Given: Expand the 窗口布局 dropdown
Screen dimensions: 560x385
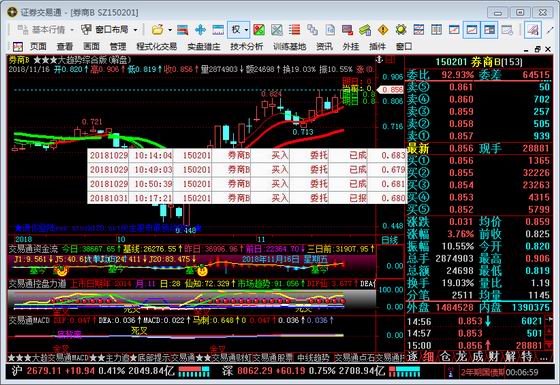Looking at the screenshot, I should point(135,30).
